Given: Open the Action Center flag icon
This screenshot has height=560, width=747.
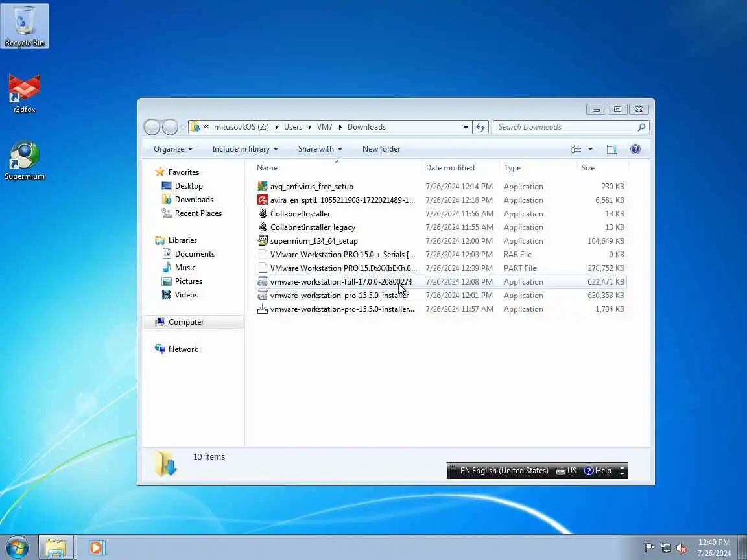Looking at the screenshot, I should point(649,547).
